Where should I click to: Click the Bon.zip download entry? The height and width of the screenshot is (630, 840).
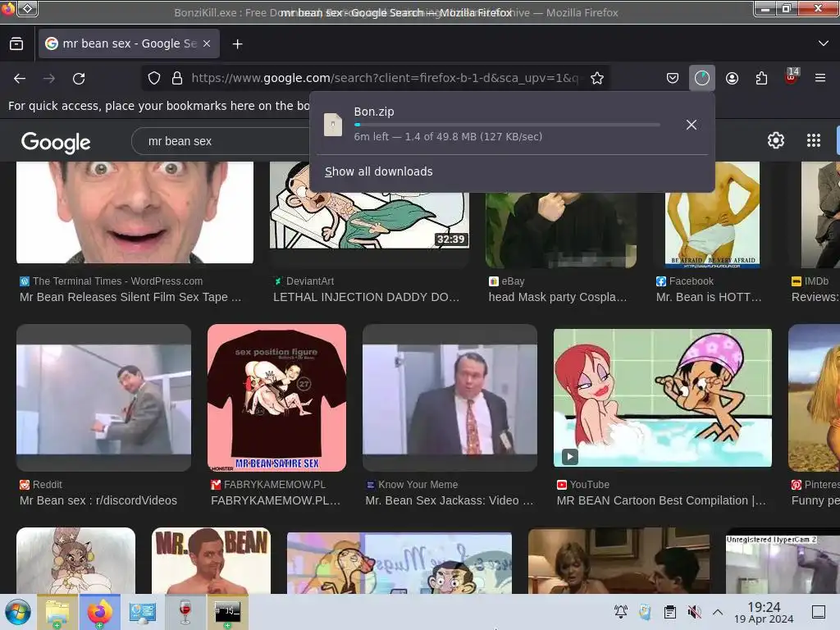pyautogui.click(x=493, y=125)
